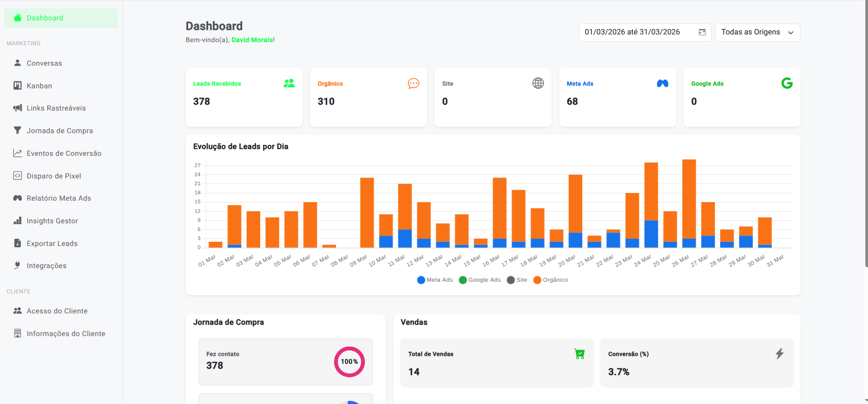The image size is (868, 404).
Task: Open Disparo de Pixel page
Action: pos(61,176)
